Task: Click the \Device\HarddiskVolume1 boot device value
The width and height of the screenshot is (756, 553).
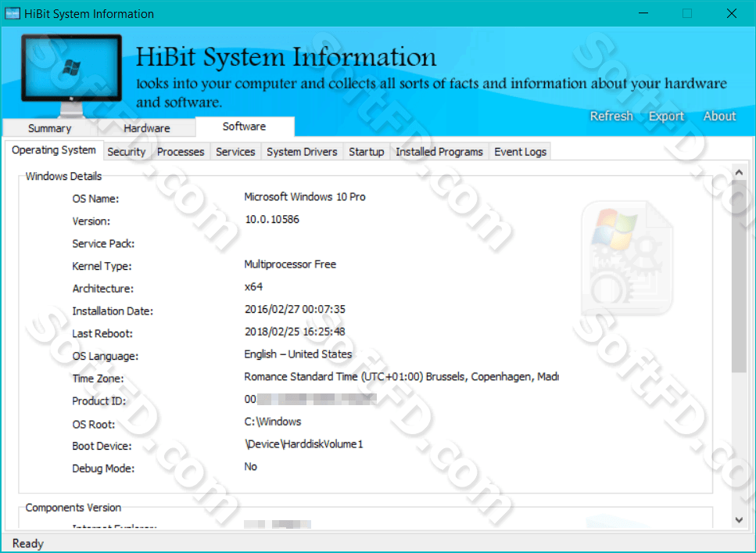Action: coord(304,444)
